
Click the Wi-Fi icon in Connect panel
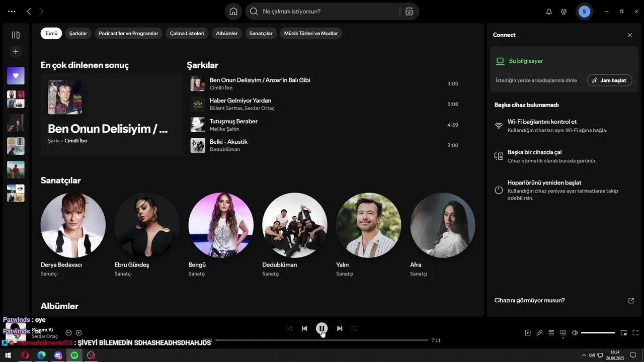pyautogui.click(x=499, y=126)
